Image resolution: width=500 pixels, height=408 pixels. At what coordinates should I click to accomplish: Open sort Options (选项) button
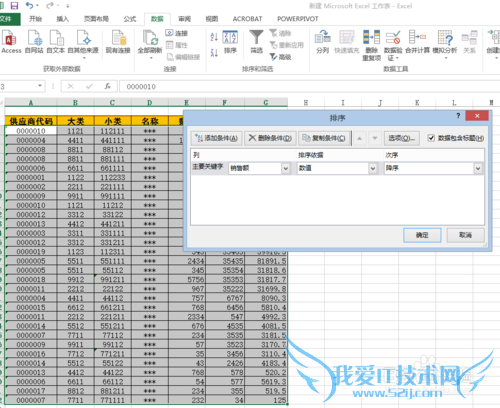point(401,138)
